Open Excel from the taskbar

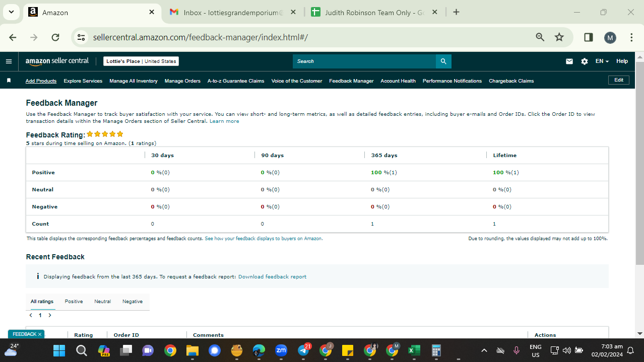pyautogui.click(x=414, y=350)
